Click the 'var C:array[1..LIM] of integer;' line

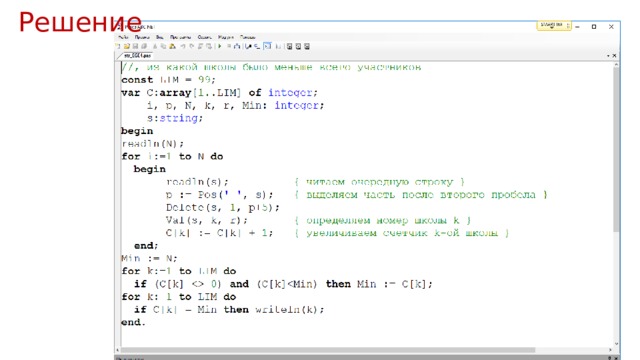(219, 93)
